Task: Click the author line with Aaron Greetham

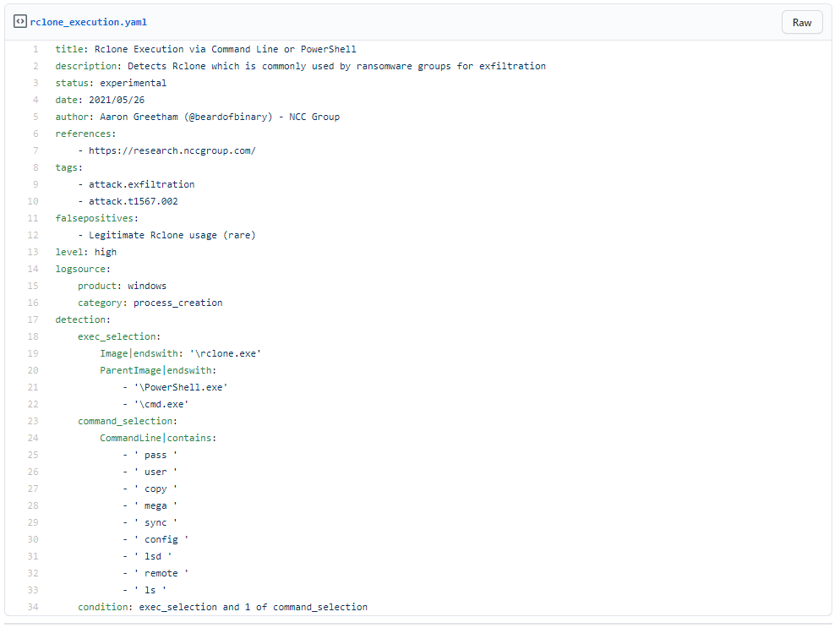Action: [x=198, y=117]
